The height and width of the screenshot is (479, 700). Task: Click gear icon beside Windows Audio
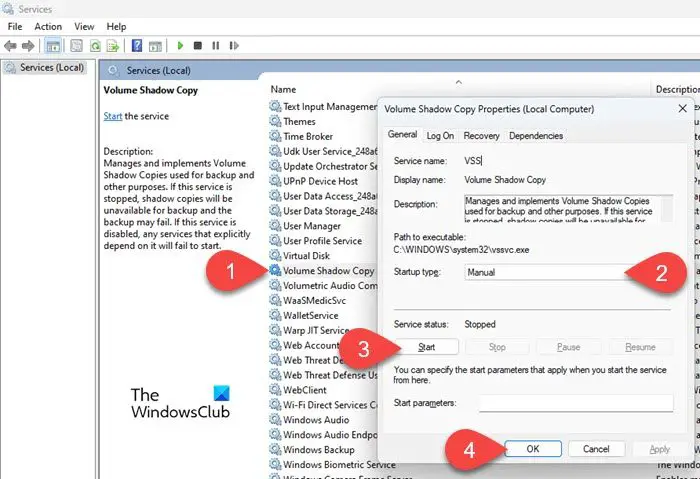[275, 420]
